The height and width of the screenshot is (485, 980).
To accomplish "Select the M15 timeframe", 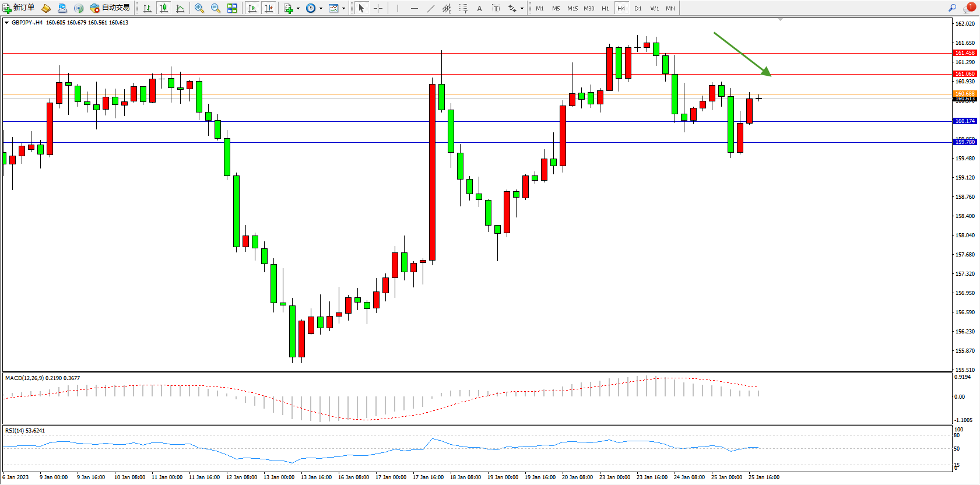I will tap(572, 8).
